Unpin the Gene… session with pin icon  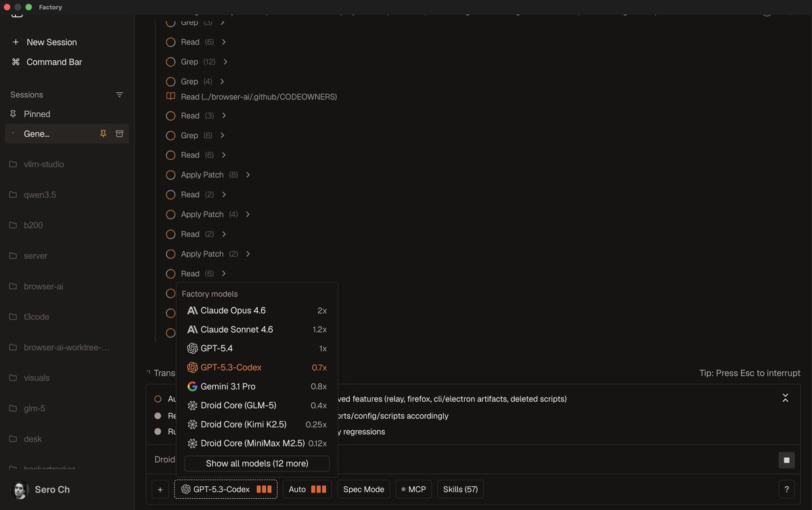click(103, 133)
